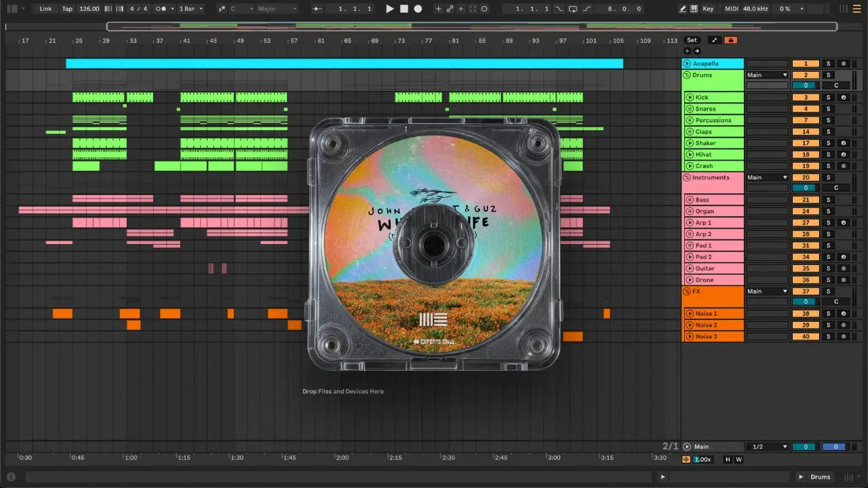
Task: Solo the Acapella track
Action: (828, 63)
